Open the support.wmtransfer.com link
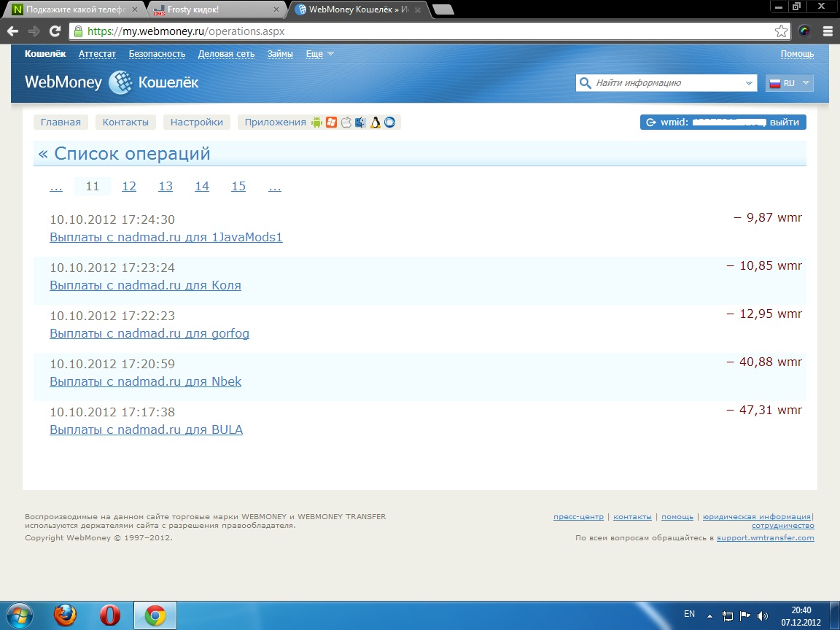 coord(766,538)
